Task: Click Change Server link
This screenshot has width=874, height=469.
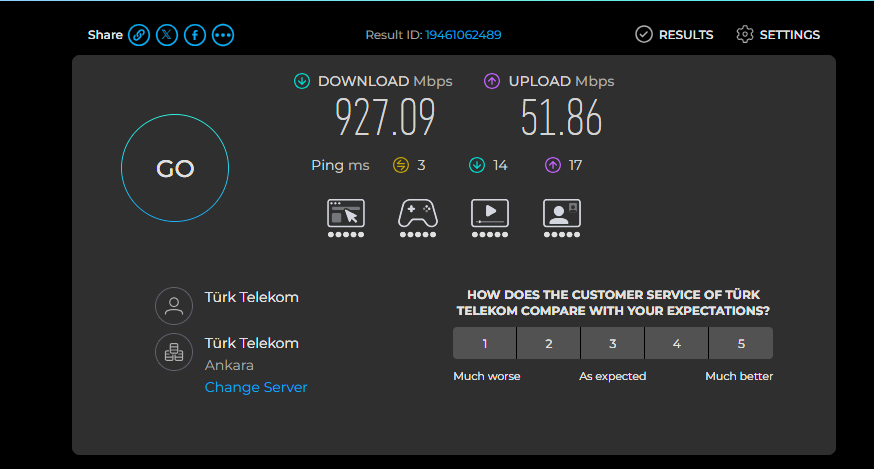Action: pyautogui.click(x=256, y=387)
